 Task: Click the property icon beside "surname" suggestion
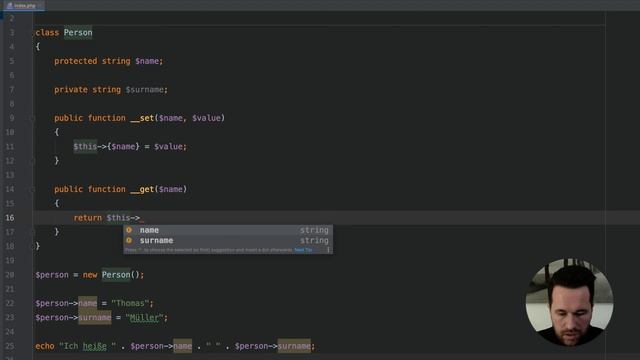129,240
